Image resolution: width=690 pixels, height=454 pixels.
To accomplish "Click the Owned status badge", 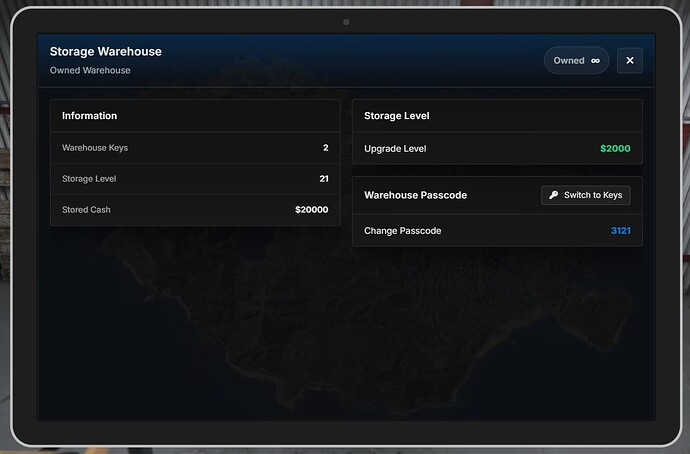I will pos(576,61).
